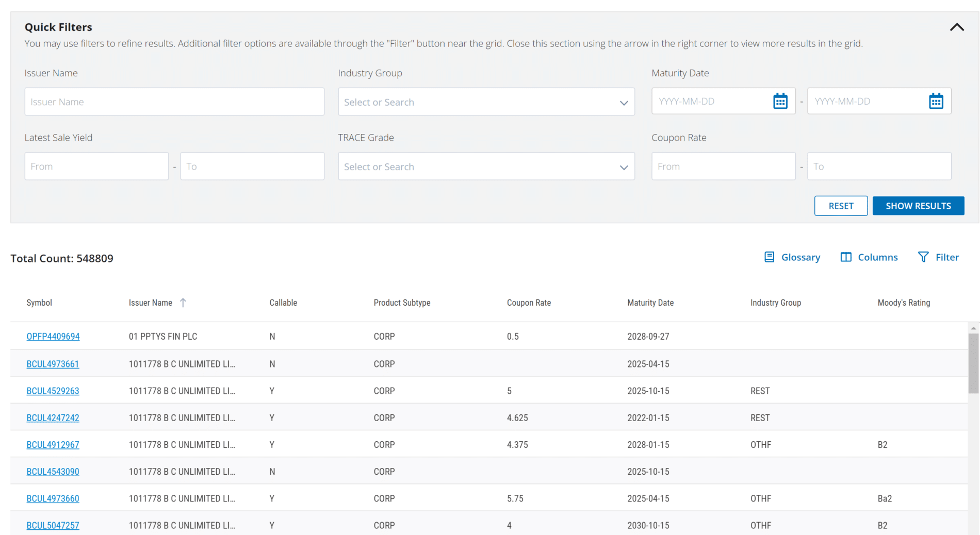Click the Columns layout icon
This screenshot has height=535, width=980.
pyautogui.click(x=846, y=257)
